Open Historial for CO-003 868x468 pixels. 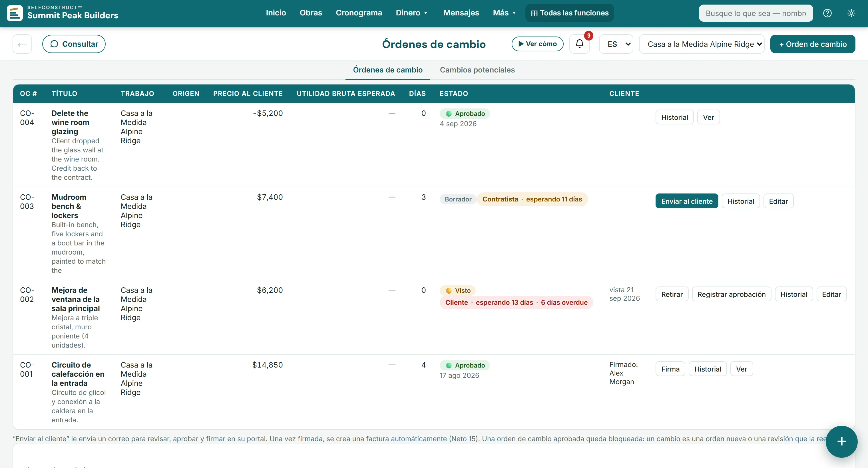pyautogui.click(x=741, y=201)
